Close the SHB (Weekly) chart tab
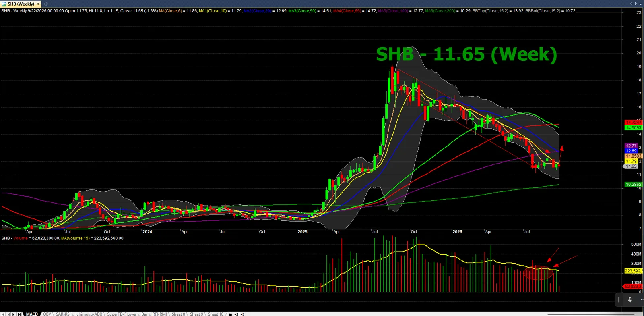 [38, 4]
